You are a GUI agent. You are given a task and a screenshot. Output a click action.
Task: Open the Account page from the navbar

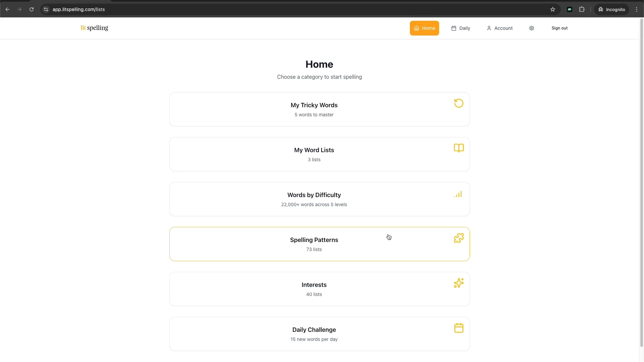tap(499, 28)
